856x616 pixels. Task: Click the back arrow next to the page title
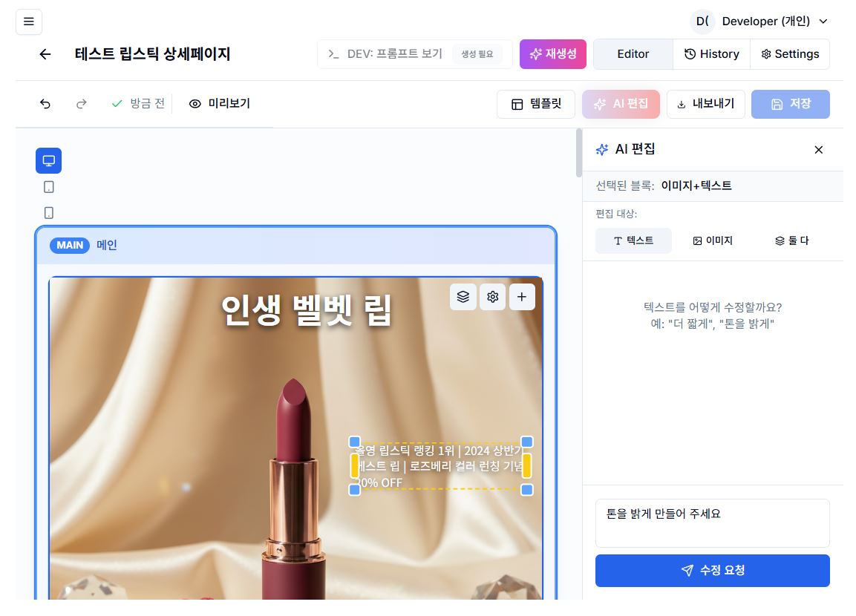45,54
